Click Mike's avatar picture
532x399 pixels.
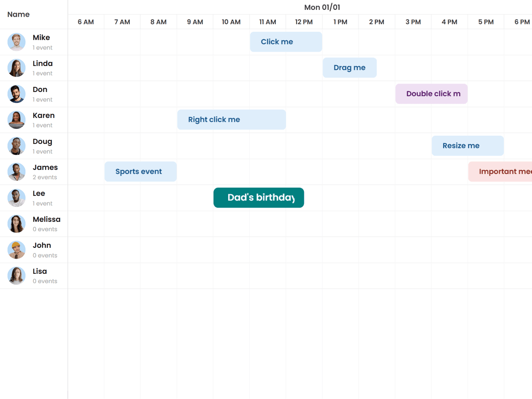(17, 42)
